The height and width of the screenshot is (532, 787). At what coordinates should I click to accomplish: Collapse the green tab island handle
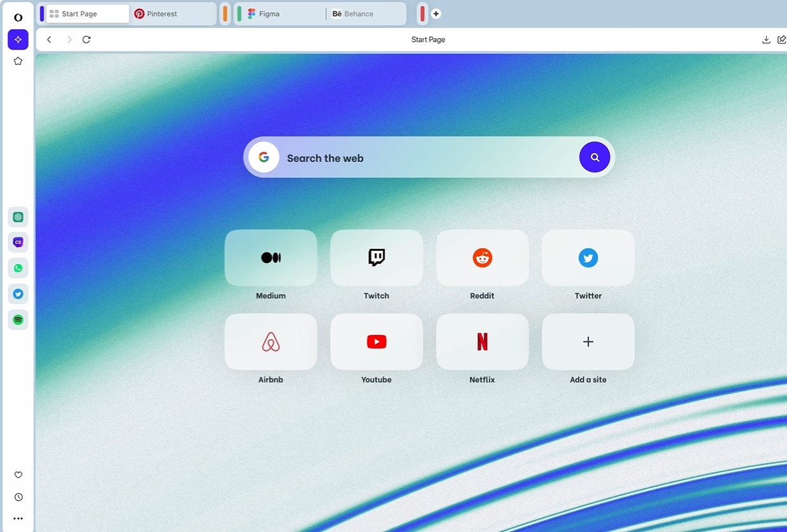(x=239, y=13)
